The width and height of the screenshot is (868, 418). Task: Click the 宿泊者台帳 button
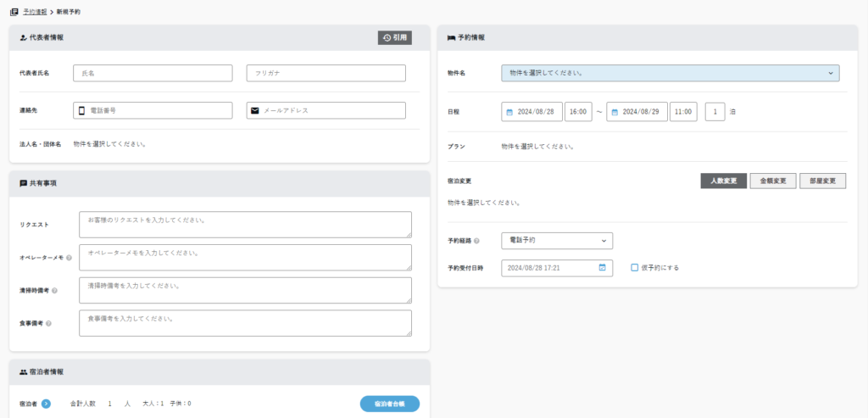click(x=389, y=404)
